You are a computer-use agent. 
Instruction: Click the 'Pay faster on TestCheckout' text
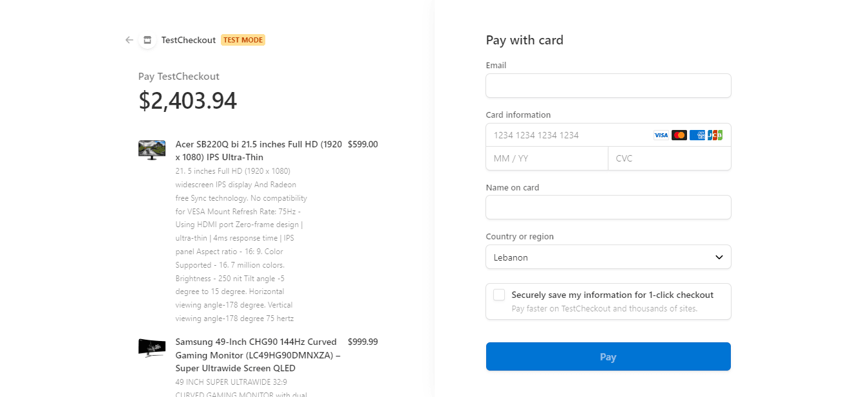tap(605, 308)
